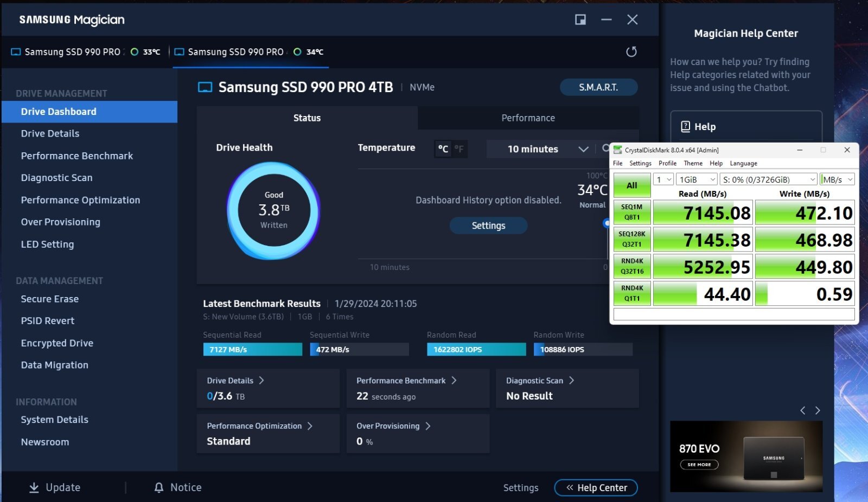The image size is (868, 502).
Task: Open test count dropdown showing 1
Action: point(663,179)
